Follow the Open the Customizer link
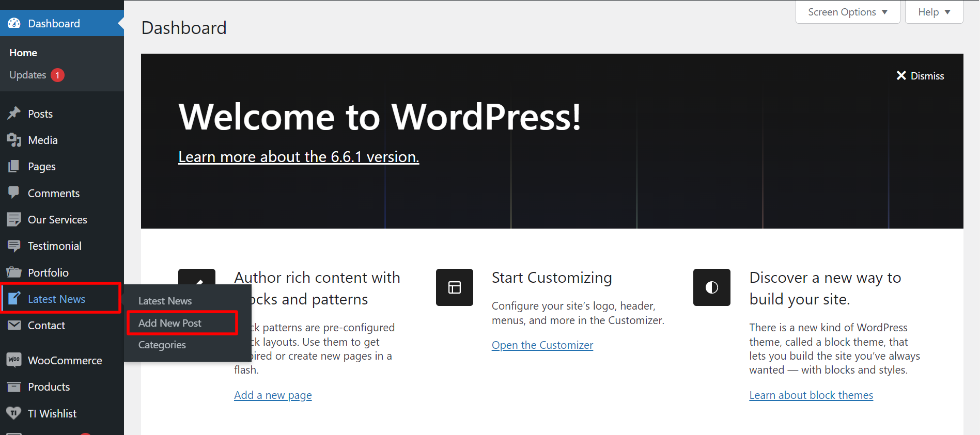Image resolution: width=980 pixels, height=435 pixels. [542, 345]
